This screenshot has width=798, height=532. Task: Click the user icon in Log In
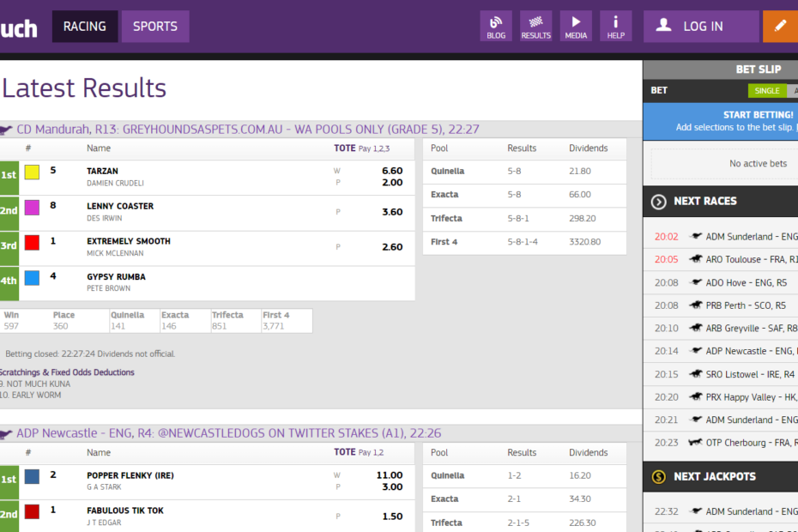(x=663, y=26)
